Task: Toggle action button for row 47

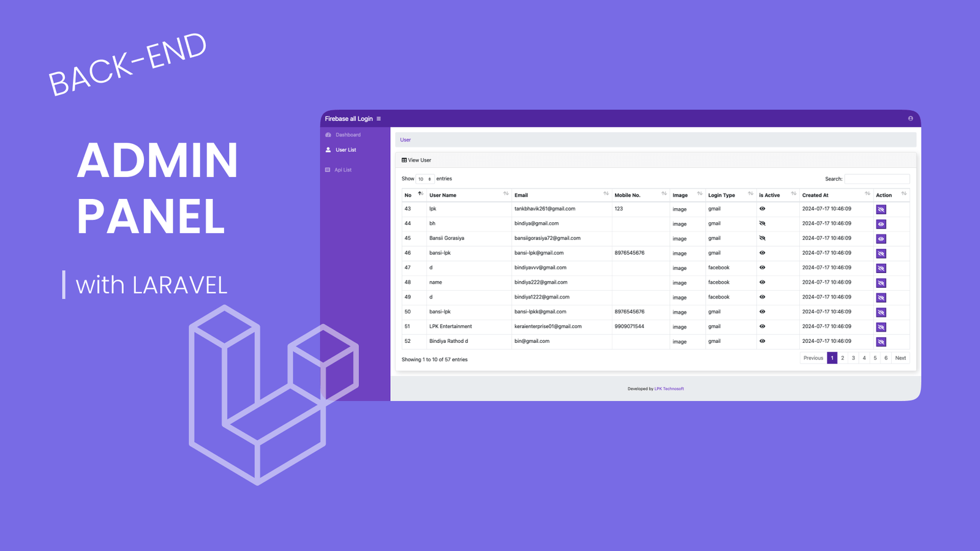Action: [881, 268]
